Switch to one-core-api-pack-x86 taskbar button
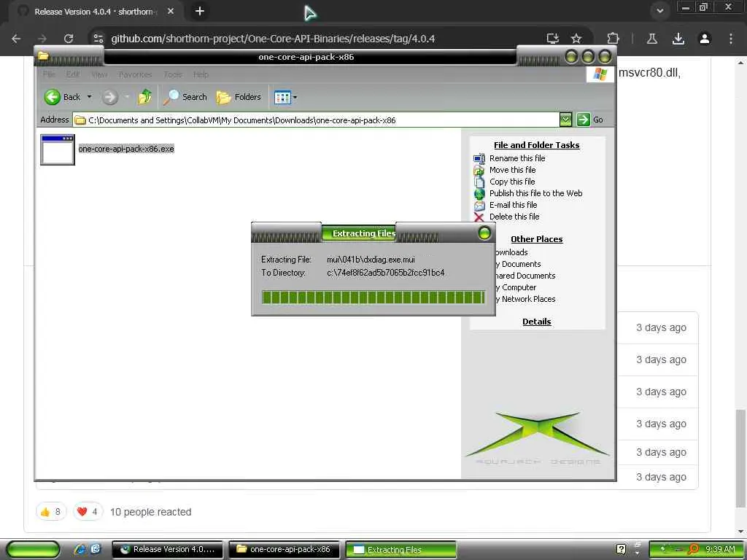 tap(284, 550)
